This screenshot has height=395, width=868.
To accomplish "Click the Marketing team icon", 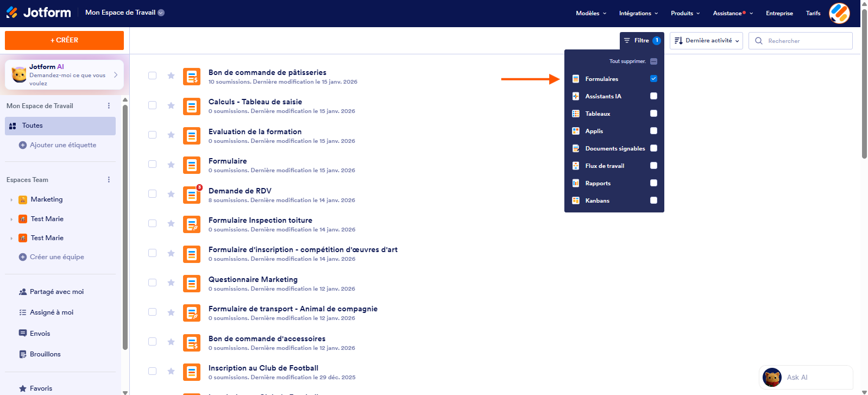I will click(23, 200).
